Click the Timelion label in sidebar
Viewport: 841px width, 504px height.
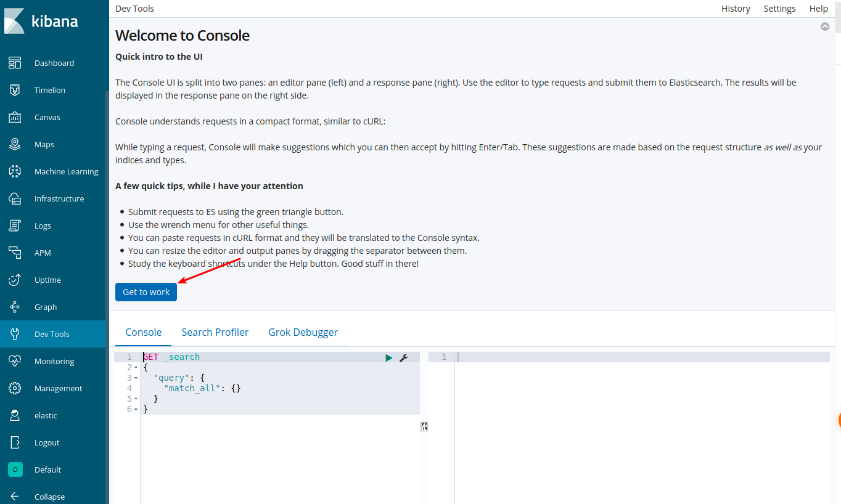[50, 90]
